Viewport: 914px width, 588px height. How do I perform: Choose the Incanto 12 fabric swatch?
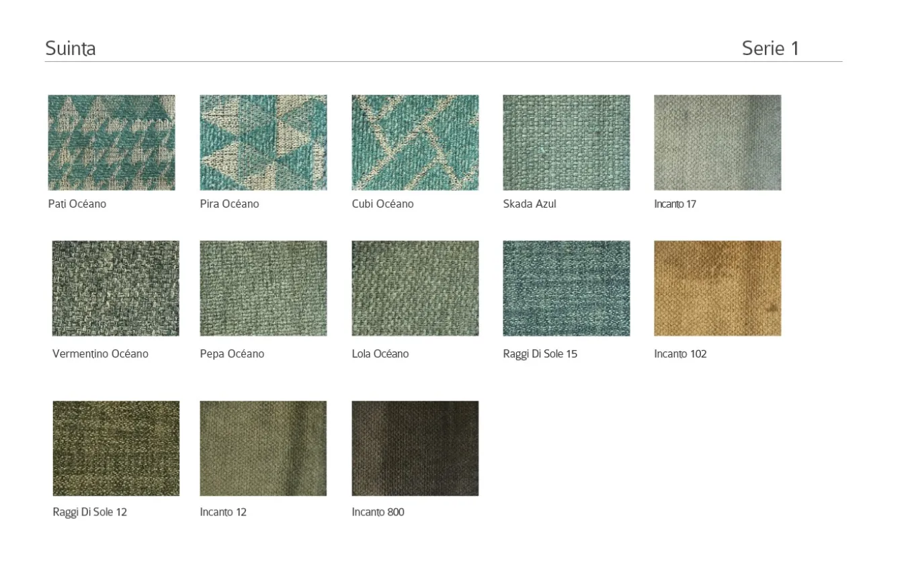(x=263, y=448)
